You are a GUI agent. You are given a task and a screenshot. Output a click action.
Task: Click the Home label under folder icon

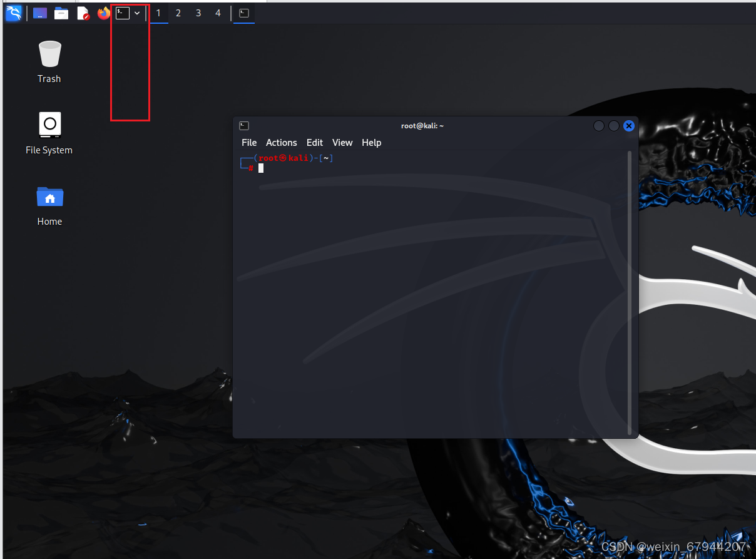pos(49,222)
